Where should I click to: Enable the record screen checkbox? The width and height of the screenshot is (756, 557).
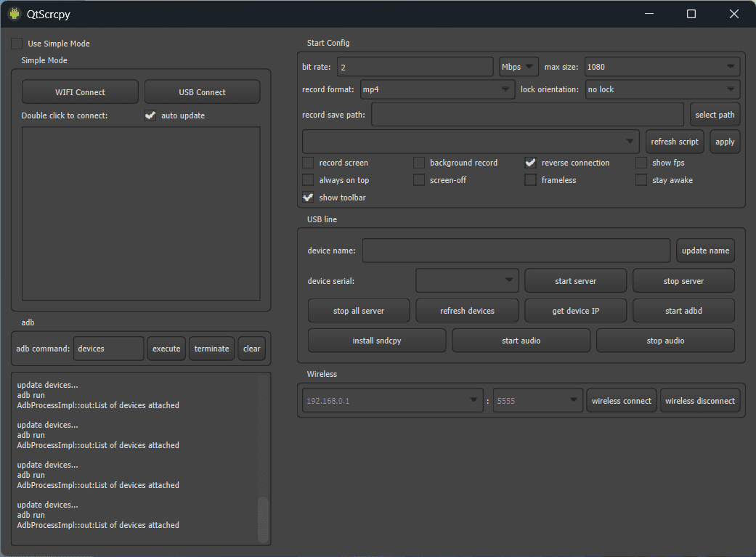308,163
